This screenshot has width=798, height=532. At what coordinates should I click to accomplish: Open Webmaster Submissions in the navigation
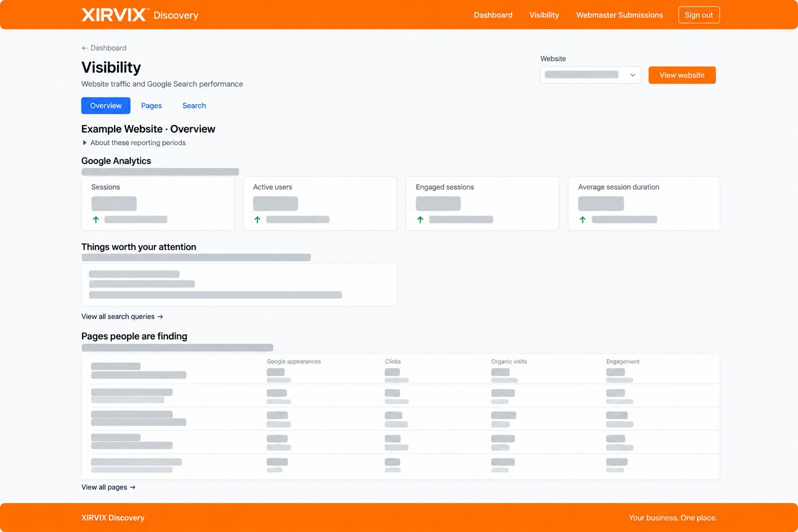[619, 15]
